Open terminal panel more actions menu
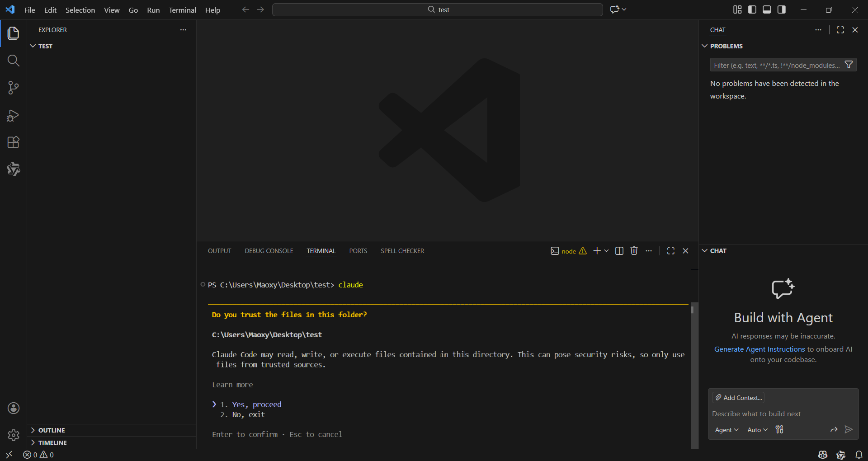Image resolution: width=868 pixels, height=461 pixels. coord(649,251)
